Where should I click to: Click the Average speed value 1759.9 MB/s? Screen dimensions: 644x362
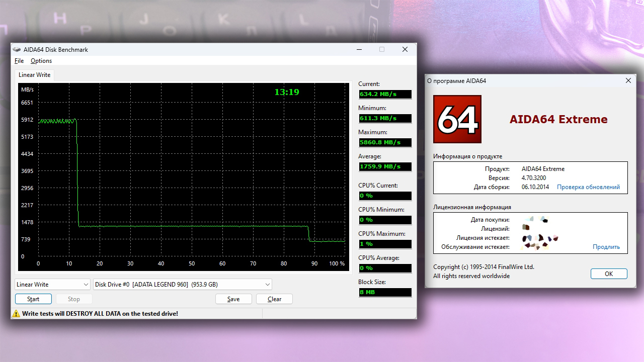[385, 167]
